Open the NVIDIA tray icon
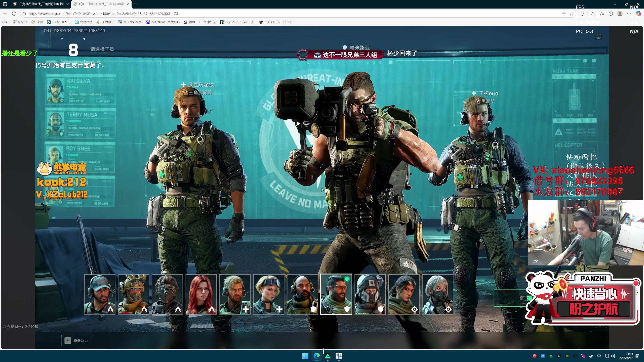Viewport: 644px width, 362px height. point(567,356)
